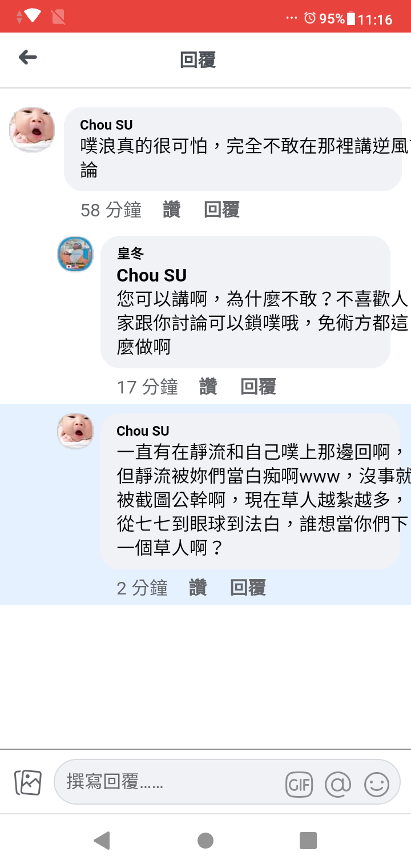Viewport: 411px width, 868px height.
Task: Tap Android home circle button
Action: point(205,841)
